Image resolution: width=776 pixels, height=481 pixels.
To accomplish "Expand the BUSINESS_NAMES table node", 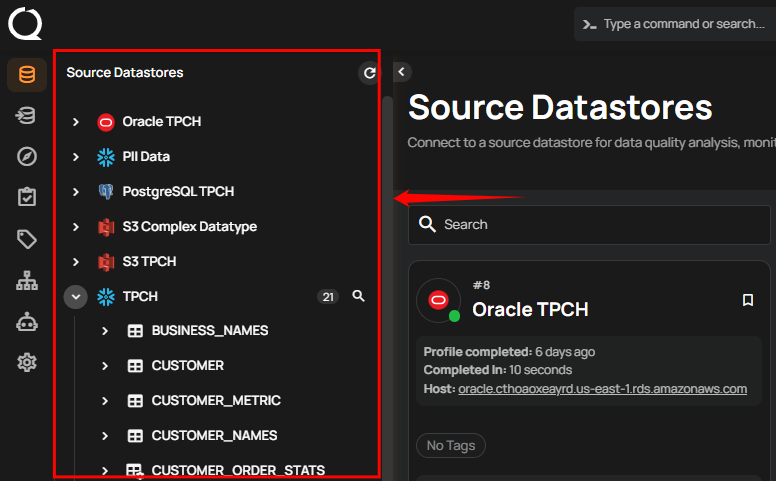I will click(x=105, y=331).
